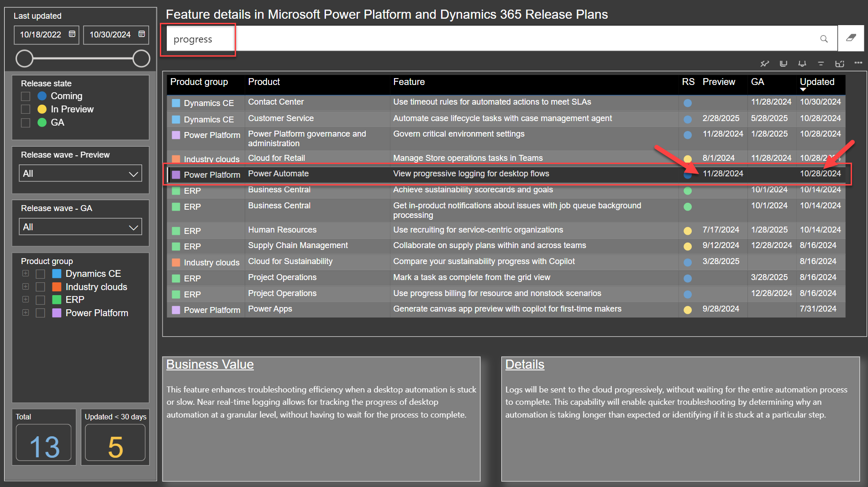The width and height of the screenshot is (868, 487).
Task: Check the Power Platform product group box
Action: (x=41, y=313)
